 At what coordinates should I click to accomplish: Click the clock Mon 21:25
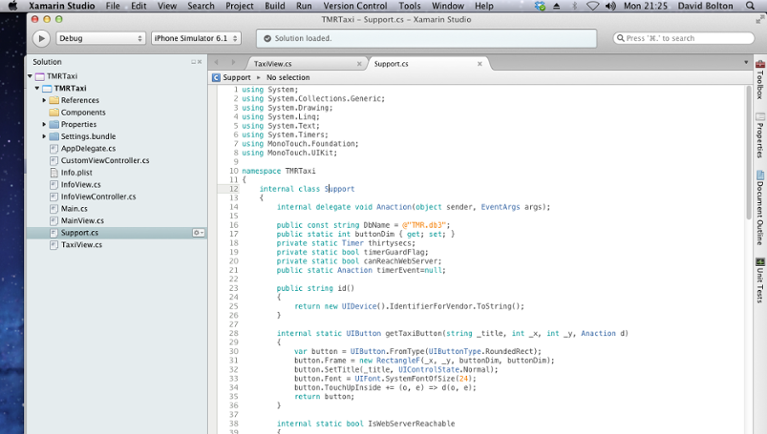(x=645, y=6)
